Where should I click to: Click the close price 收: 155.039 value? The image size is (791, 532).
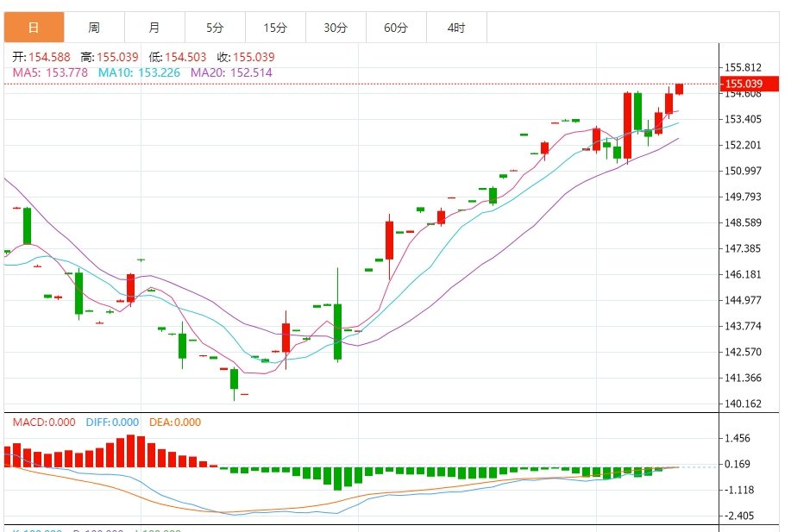coord(246,57)
